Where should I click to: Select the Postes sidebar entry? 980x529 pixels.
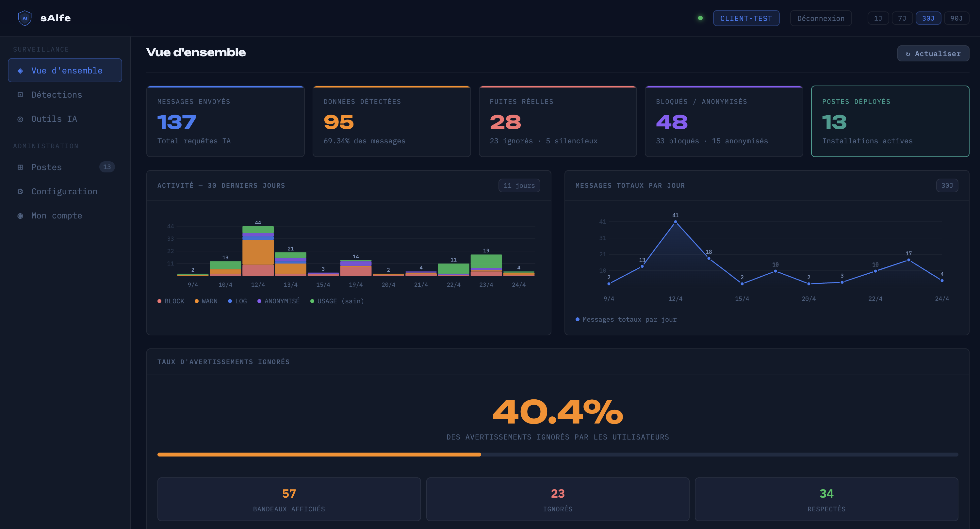65,167
